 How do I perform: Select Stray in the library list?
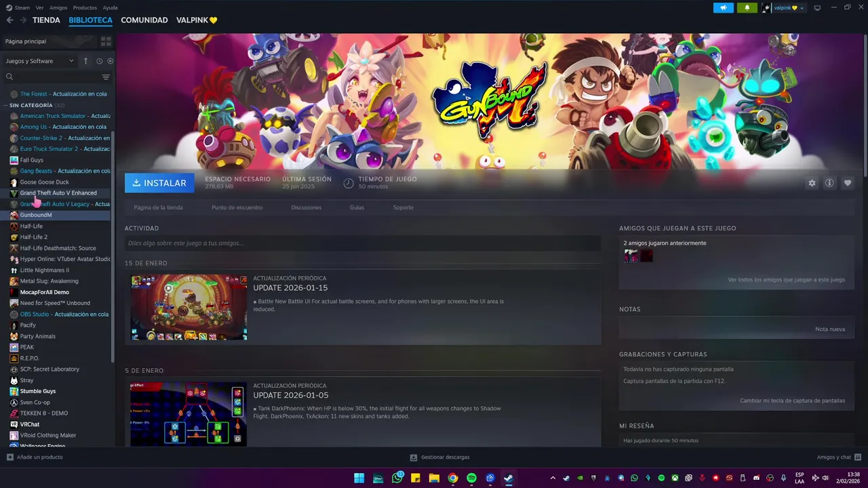tap(26, 380)
